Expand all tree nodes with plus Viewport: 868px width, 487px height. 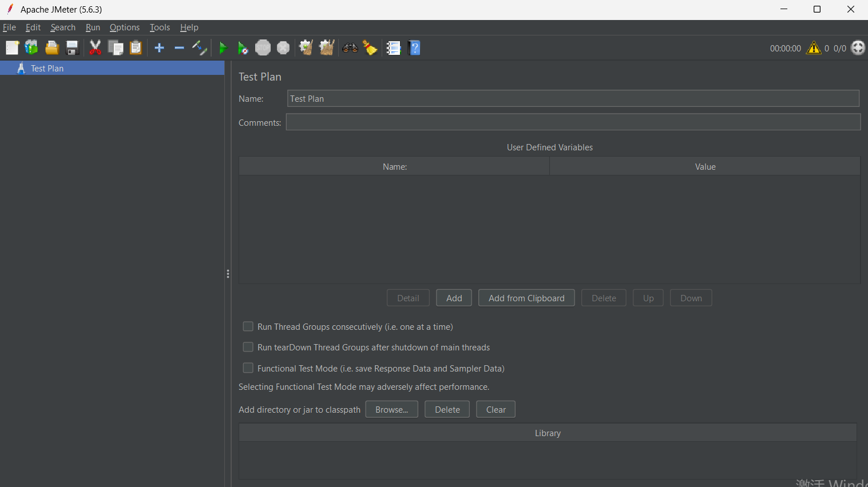pyautogui.click(x=160, y=48)
